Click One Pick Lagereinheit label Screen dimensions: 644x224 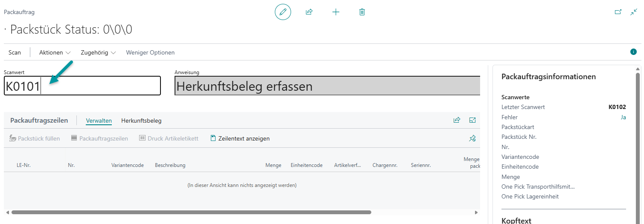tap(530, 196)
